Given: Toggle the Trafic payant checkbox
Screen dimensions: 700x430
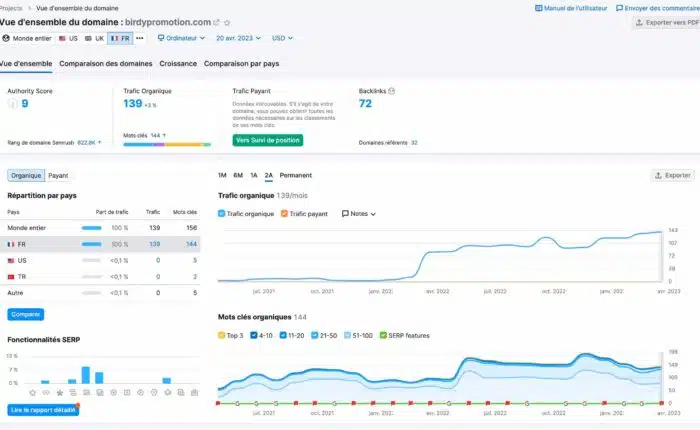Looking at the screenshot, I should (283, 213).
